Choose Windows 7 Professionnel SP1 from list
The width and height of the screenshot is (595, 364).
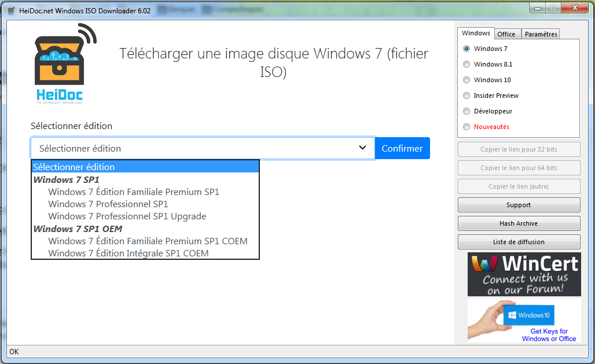[x=108, y=204]
